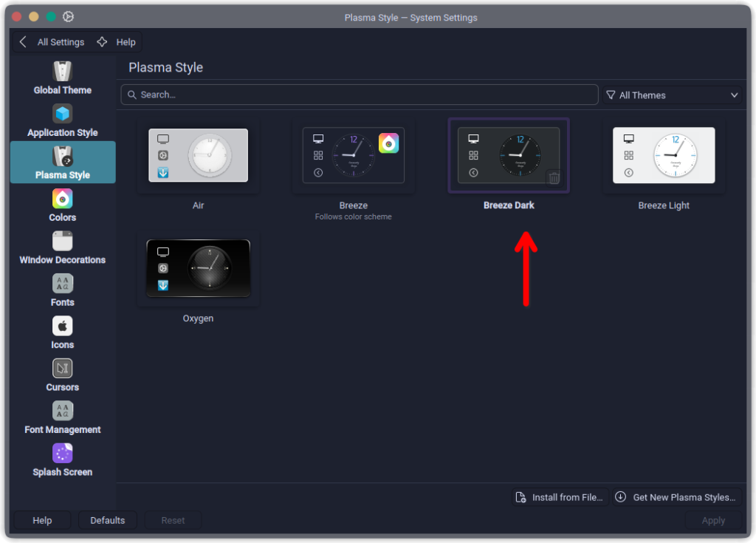Click Install from File button
Viewport: 756px width, 543px height.
[560, 497]
